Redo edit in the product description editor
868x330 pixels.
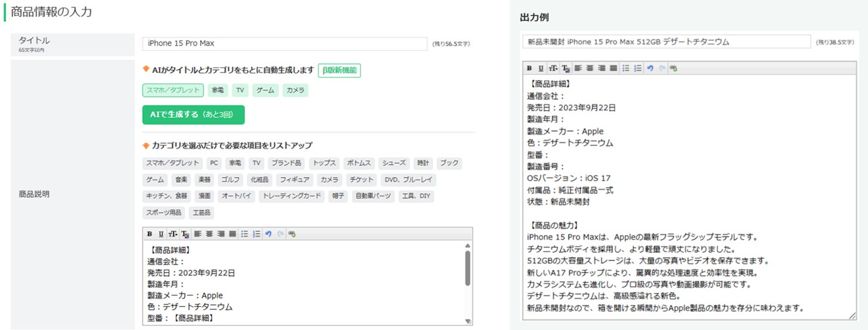point(280,234)
